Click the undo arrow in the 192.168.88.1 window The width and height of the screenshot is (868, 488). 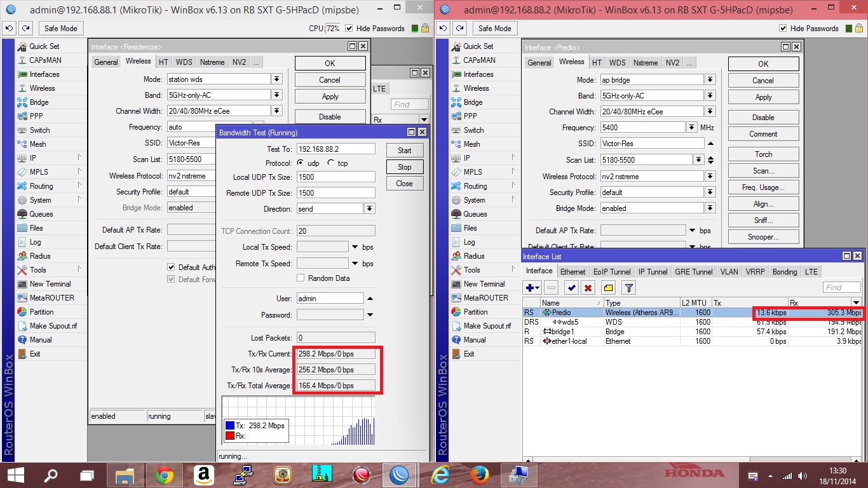(10, 29)
